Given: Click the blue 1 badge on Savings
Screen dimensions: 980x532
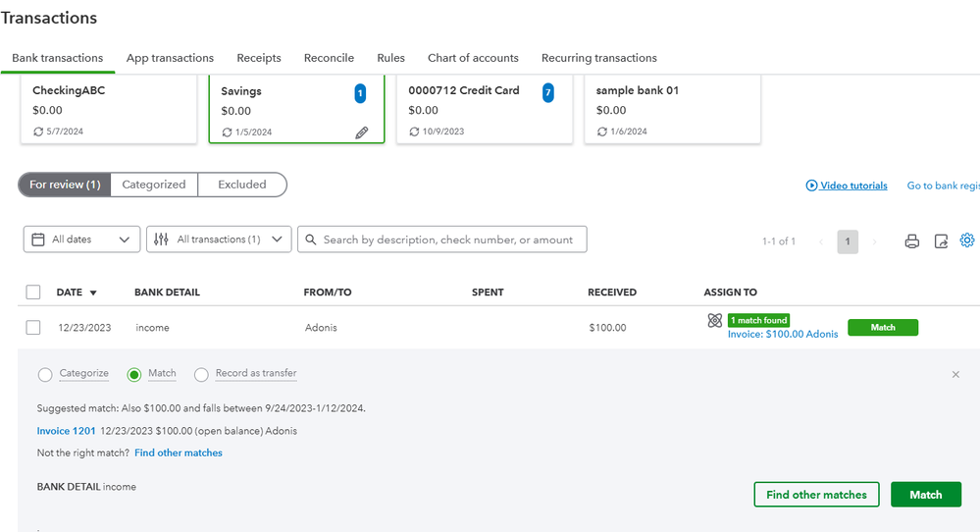Looking at the screenshot, I should [360, 93].
